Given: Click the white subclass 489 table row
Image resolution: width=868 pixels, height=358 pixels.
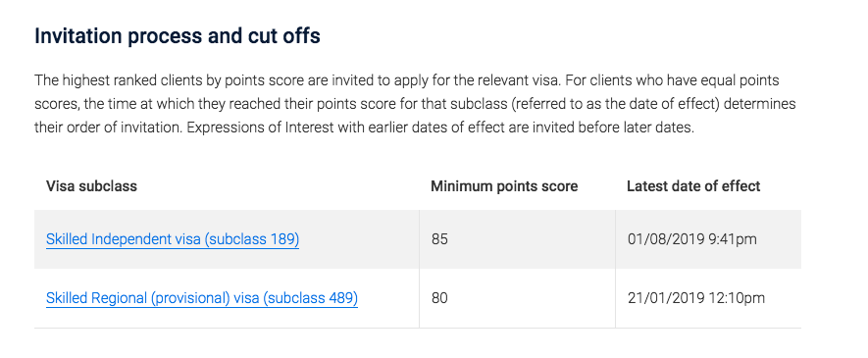Looking at the screenshot, I should click(418, 298).
